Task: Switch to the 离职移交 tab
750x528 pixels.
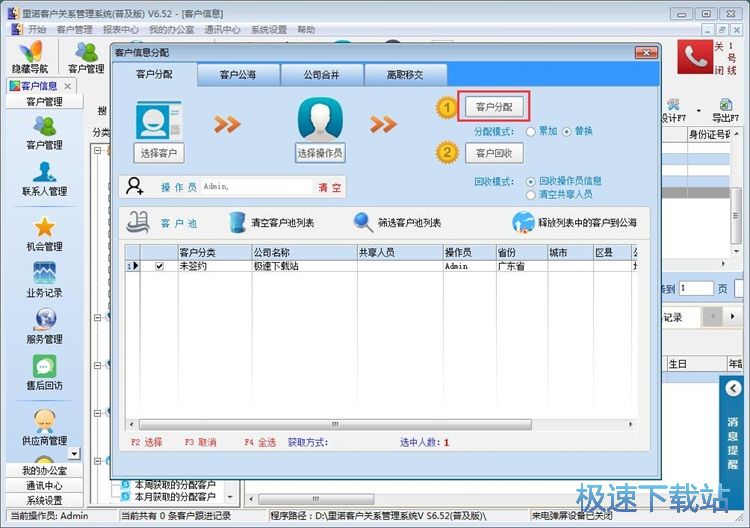Action: (x=405, y=75)
